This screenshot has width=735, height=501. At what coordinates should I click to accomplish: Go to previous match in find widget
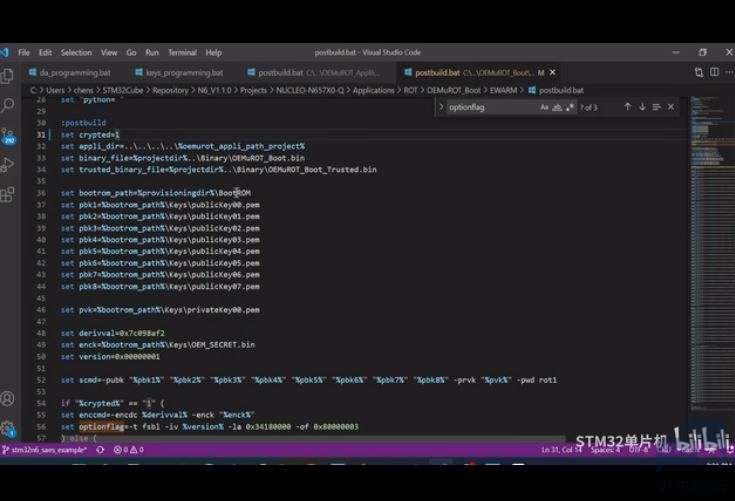click(x=627, y=107)
